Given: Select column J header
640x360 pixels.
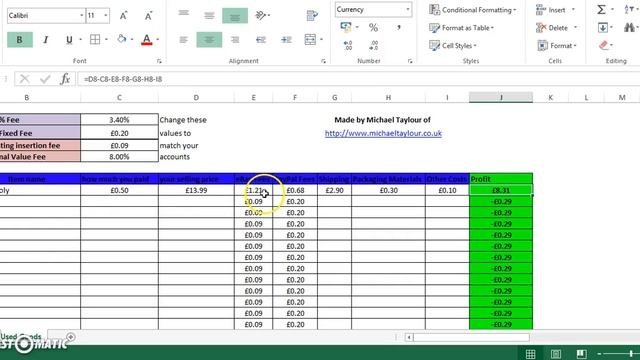Looking at the screenshot, I should pyautogui.click(x=501, y=98).
